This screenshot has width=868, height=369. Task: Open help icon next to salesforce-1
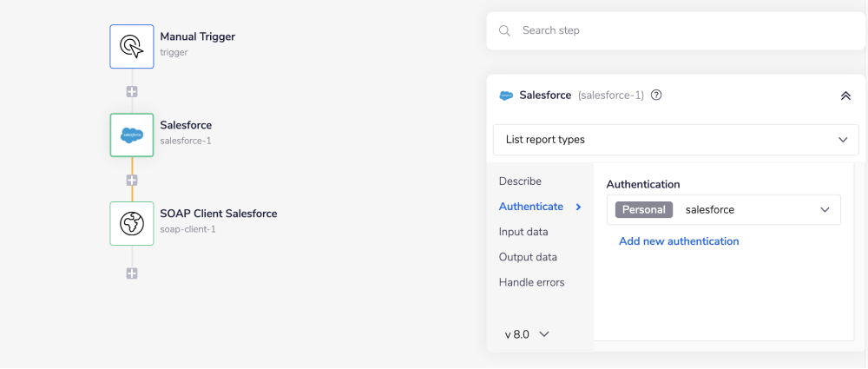point(656,96)
